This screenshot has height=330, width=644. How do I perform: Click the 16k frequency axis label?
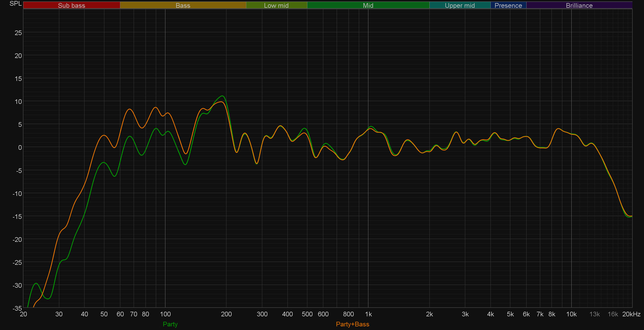tap(613, 314)
